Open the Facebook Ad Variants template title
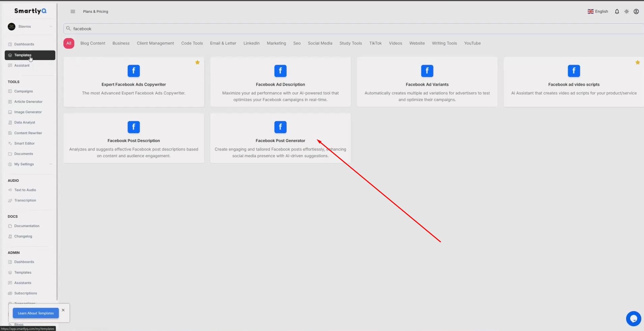Viewport: 644px width, 331px height. (x=427, y=85)
